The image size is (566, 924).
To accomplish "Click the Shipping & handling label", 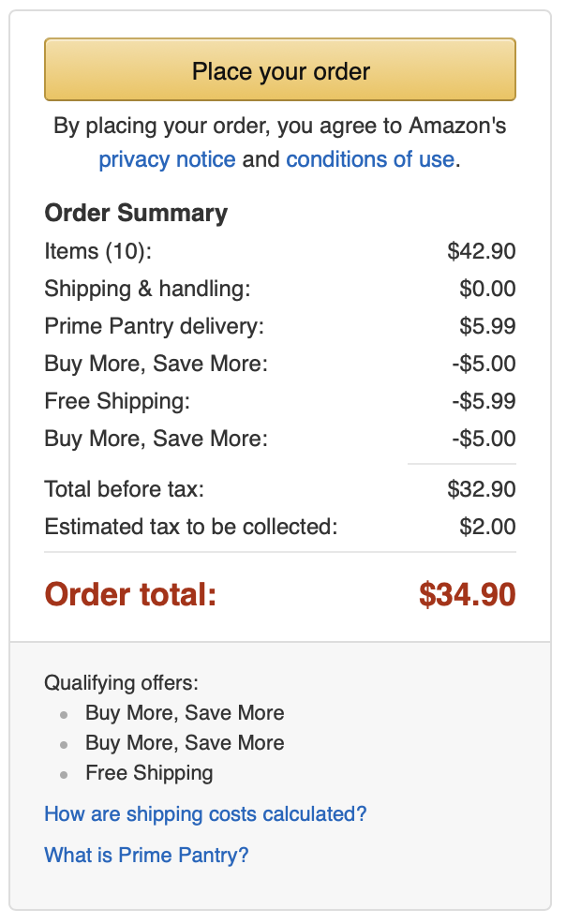I will (x=148, y=289).
